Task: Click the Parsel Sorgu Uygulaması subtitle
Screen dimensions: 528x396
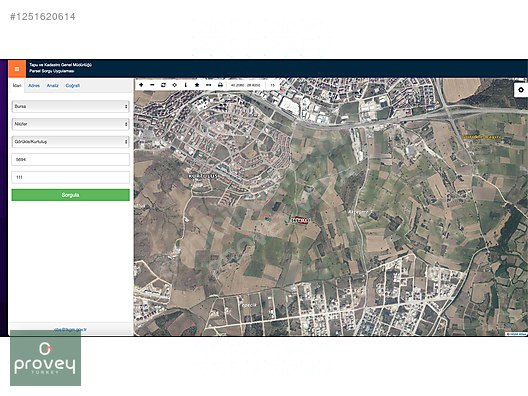Action: tap(52, 71)
